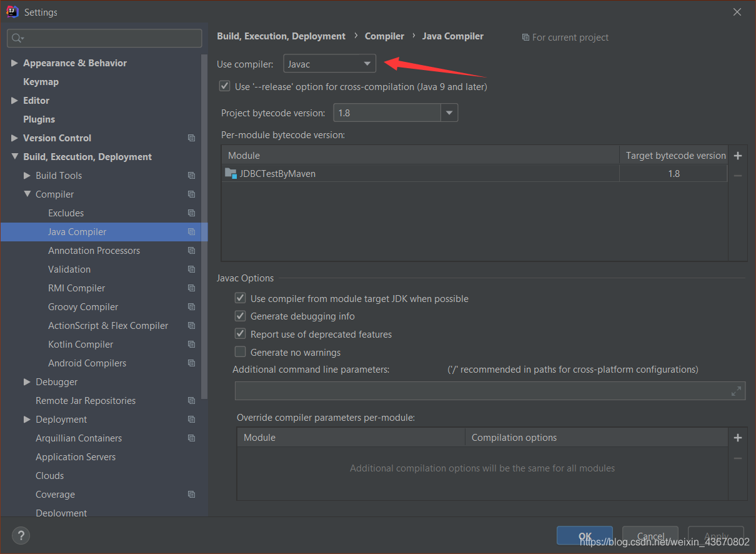Collapse Build, Execution, Deployment section
The image size is (756, 554).
click(x=14, y=157)
